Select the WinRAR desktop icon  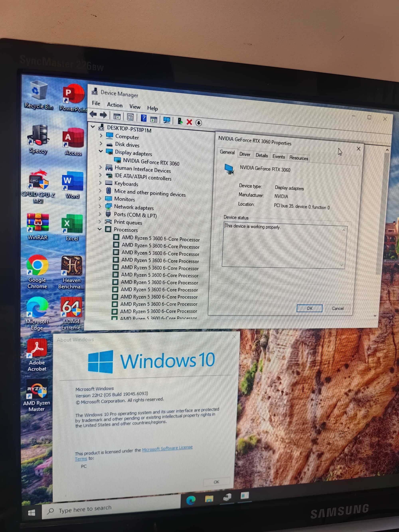[x=38, y=226]
